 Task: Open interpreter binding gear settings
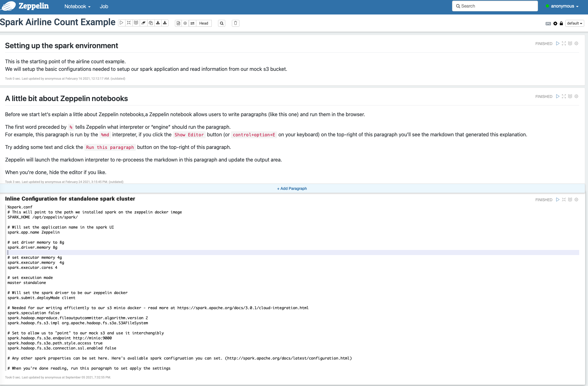[x=555, y=24]
